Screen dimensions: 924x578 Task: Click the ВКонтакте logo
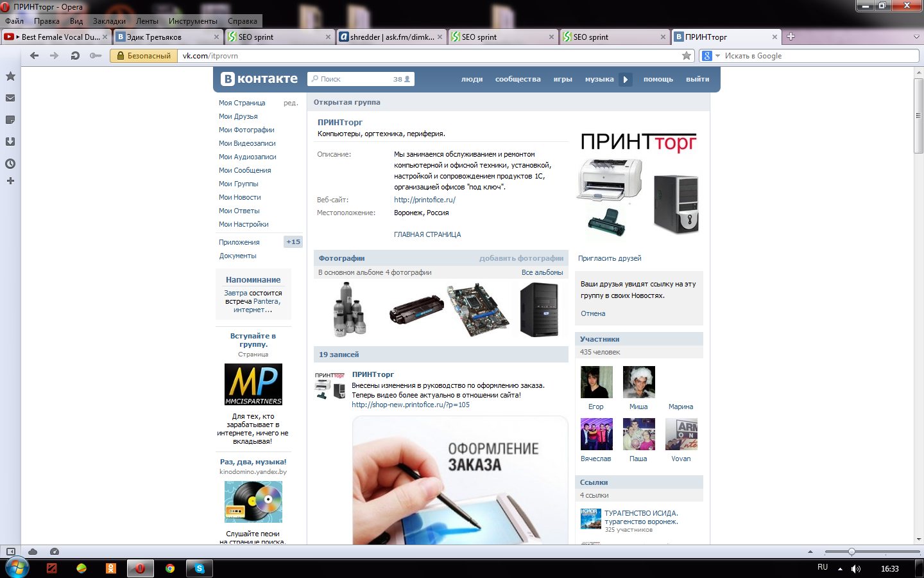click(259, 79)
